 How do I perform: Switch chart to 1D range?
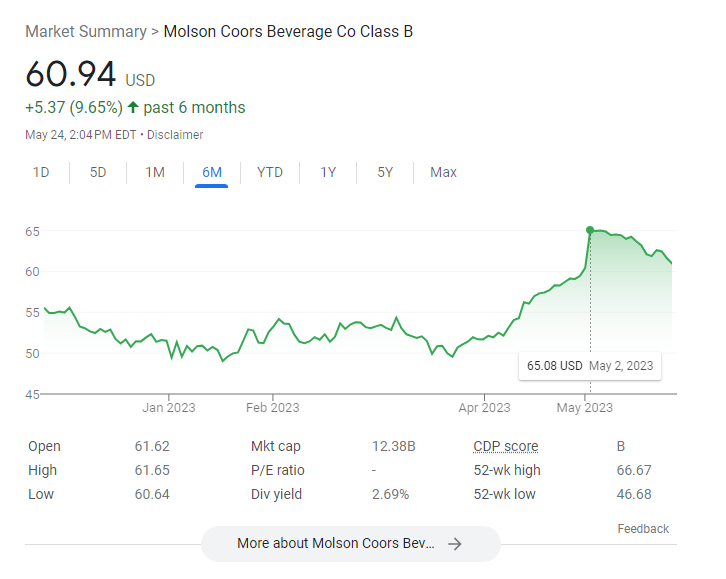[41, 172]
